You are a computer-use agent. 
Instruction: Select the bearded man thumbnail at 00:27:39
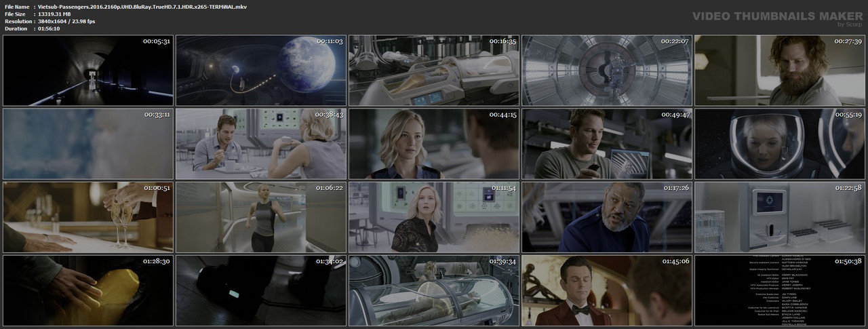click(x=780, y=71)
